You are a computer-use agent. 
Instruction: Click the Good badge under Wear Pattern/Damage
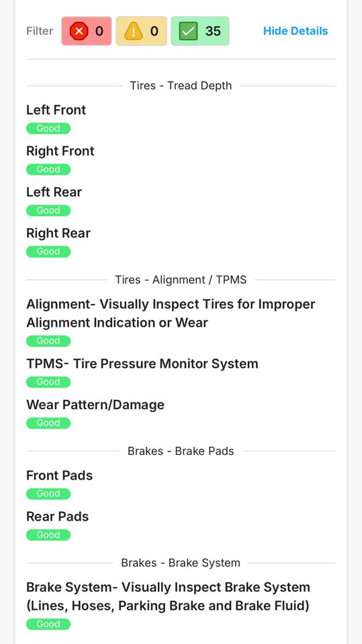click(x=48, y=423)
